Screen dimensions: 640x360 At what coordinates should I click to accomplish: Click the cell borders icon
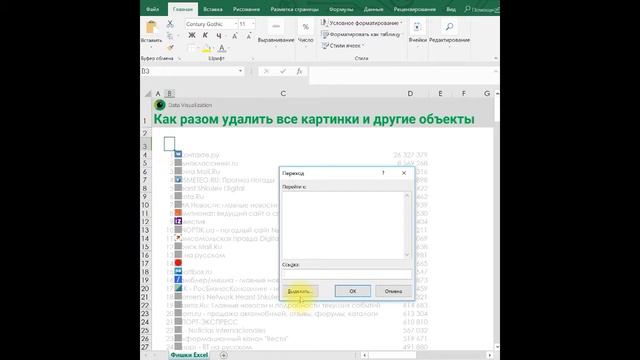(191, 49)
